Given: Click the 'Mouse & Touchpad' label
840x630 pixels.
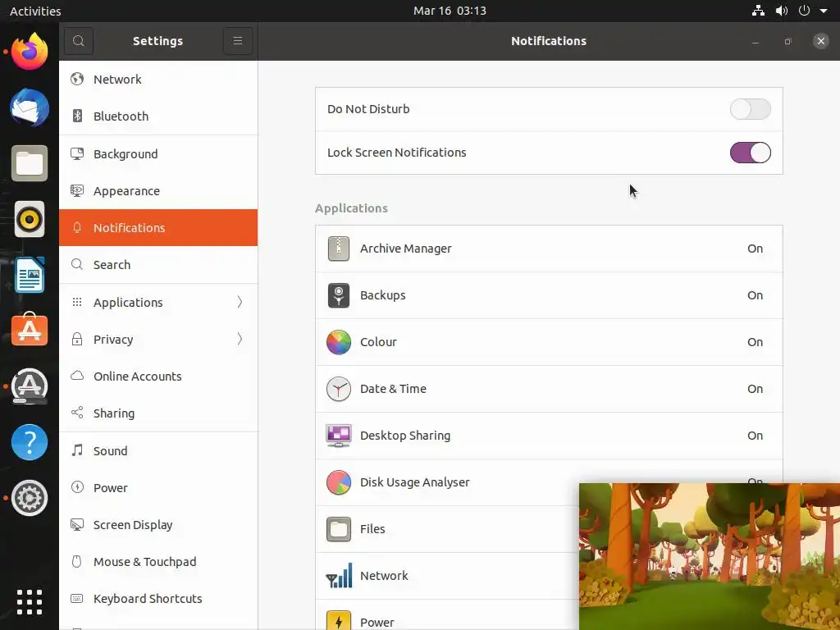Looking at the screenshot, I should [x=144, y=561].
